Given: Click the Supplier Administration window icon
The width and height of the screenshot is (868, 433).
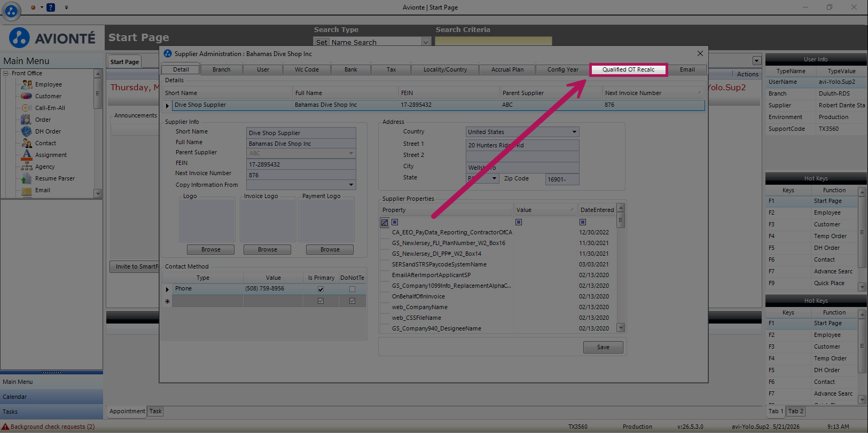Looking at the screenshot, I should point(168,53).
